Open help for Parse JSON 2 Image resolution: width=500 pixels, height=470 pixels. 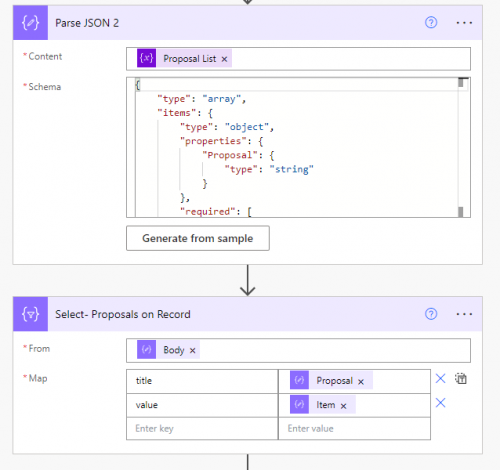[431, 22]
